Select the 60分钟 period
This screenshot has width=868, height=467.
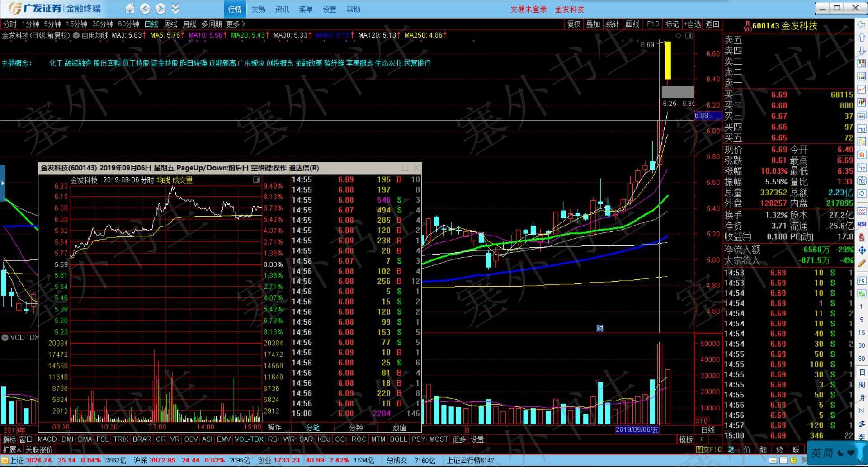coord(129,24)
